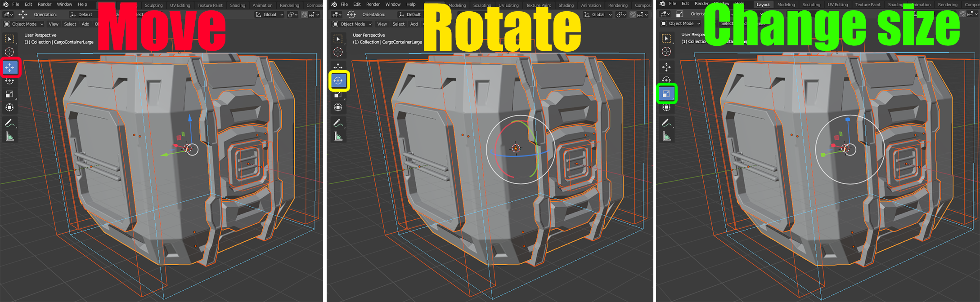Click header active Move tool icon, Move screenshot
Image resolution: width=980 pixels, height=302 pixels.
click(x=23, y=14)
